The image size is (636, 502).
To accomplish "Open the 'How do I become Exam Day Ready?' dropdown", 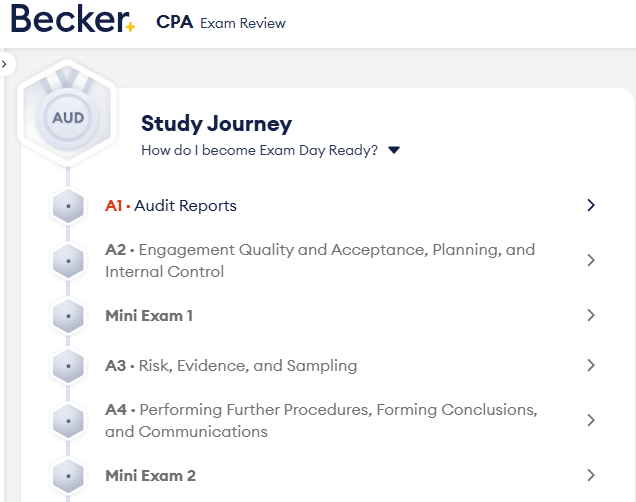I will pyautogui.click(x=393, y=151).
